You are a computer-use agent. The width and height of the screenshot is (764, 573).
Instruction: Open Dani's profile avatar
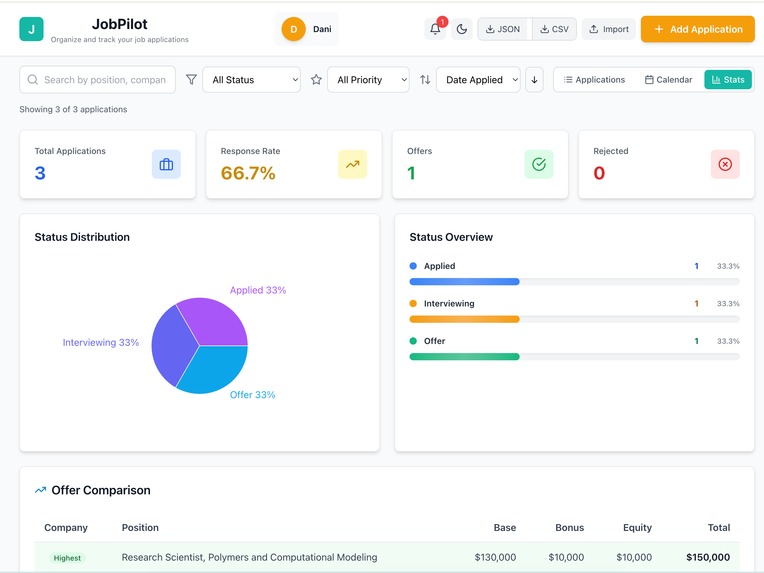pos(293,29)
